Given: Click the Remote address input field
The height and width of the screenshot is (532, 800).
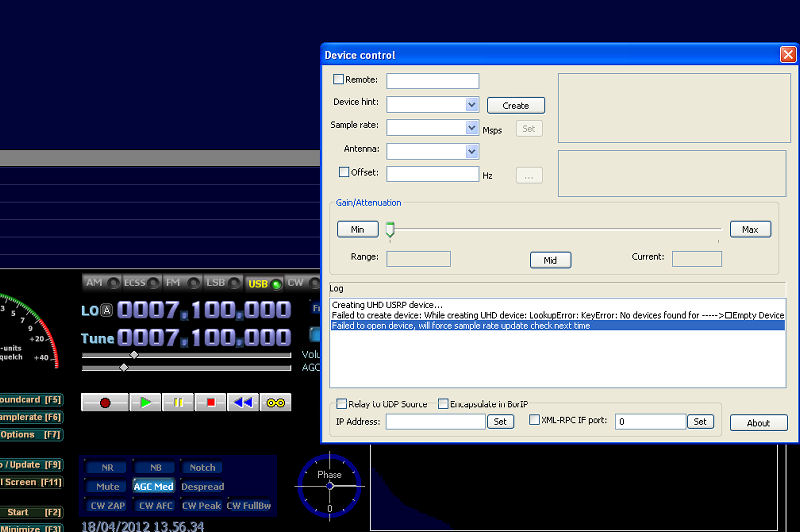Looking at the screenshot, I should [433, 81].
